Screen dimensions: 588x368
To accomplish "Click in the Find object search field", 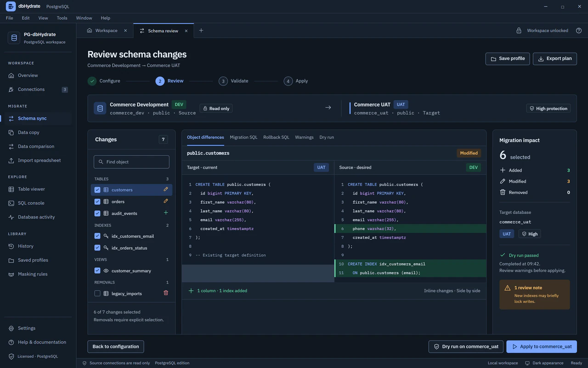I will [131, 162].
